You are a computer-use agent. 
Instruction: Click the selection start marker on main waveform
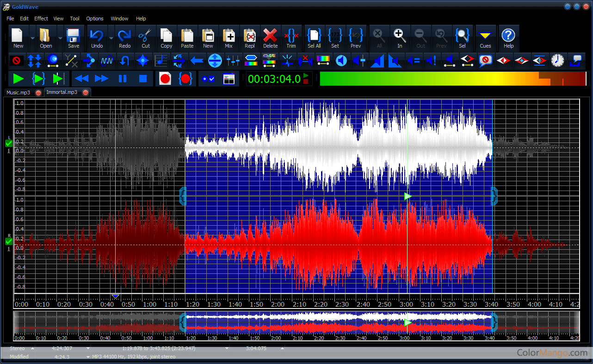[183, 196]
